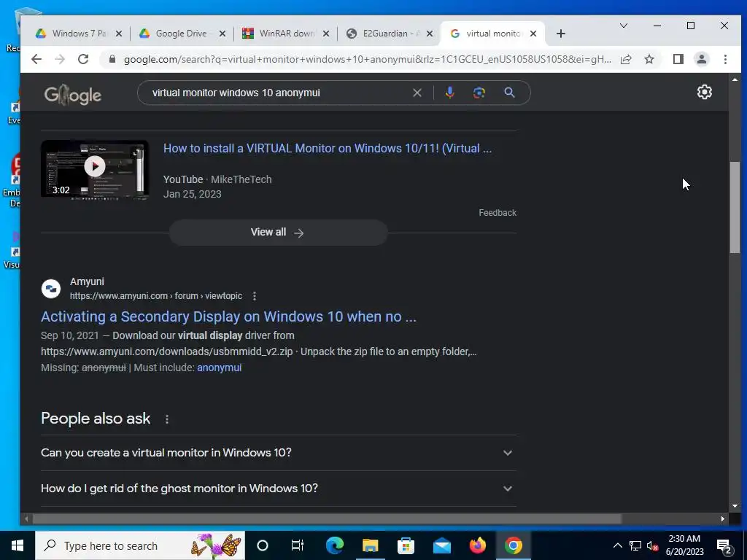This screenshot has width=747, height=560.
Task: Open the Chrome profile avatar
Action: [701, 59]
